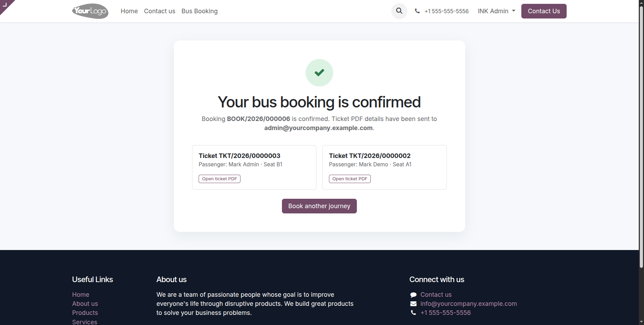Image resolution: width=644 pixels, height=325 pixels.
Task: Click the green confirmation checkmark icon
Action: 319,73
